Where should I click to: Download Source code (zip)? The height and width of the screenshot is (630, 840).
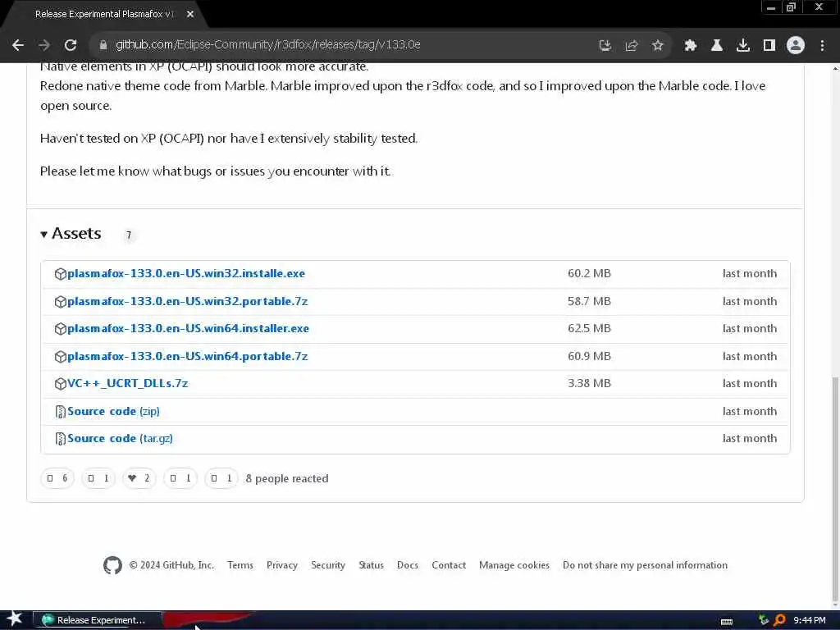[x=113, y=412]
